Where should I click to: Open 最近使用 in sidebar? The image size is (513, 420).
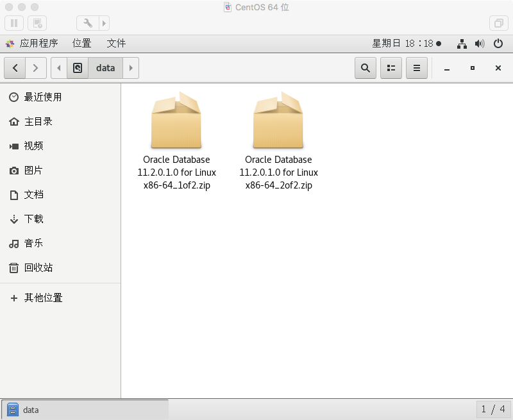coord(60,97)
